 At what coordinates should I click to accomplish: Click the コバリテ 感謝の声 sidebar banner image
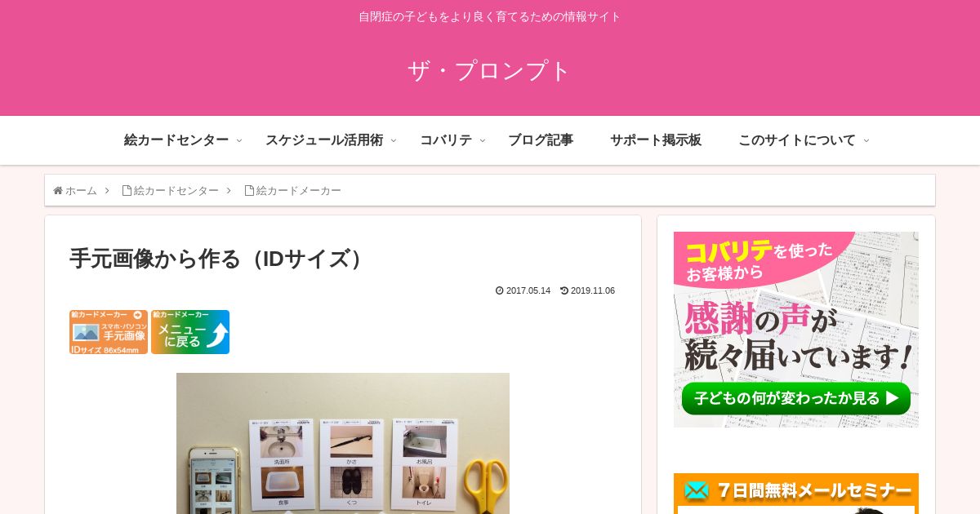click(x=796, y=330)
